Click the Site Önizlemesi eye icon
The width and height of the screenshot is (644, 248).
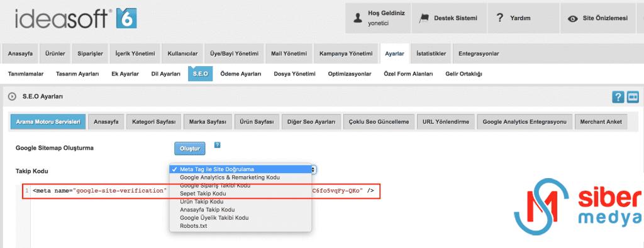tap(572, 18)
